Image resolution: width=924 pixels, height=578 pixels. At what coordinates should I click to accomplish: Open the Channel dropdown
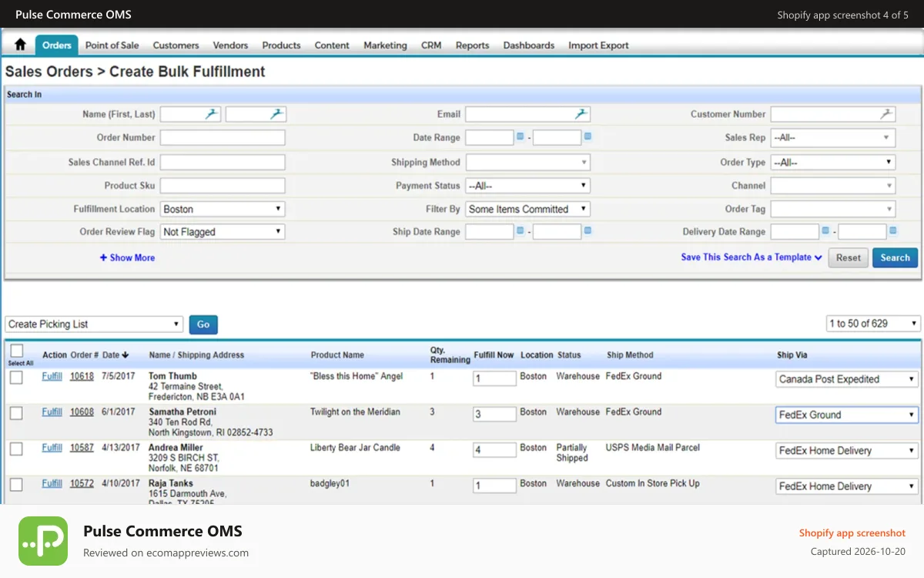coord(832,186)
